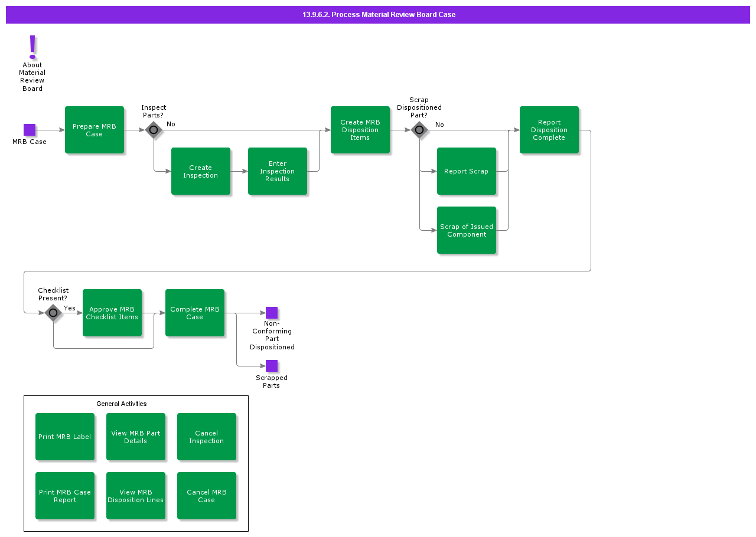Click the Process Material Review Board Case title bar
Image resolution: width=756 pixels, height=537 pixels.
point(378,15)
